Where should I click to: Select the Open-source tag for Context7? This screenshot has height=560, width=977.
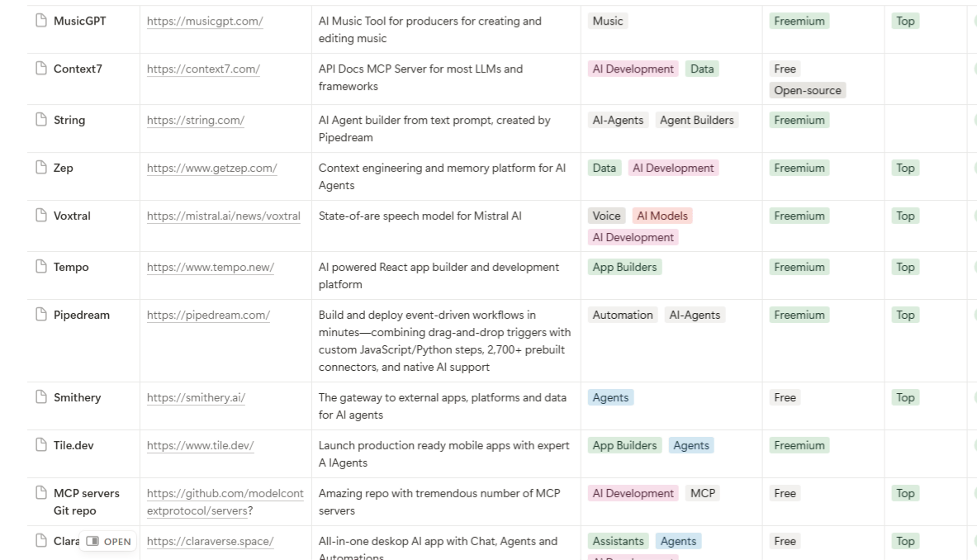pos(807,91)
